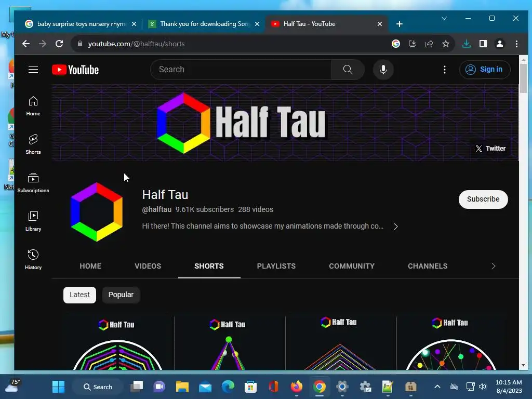Expand the channel description arrow

click(x=395, y=227)
